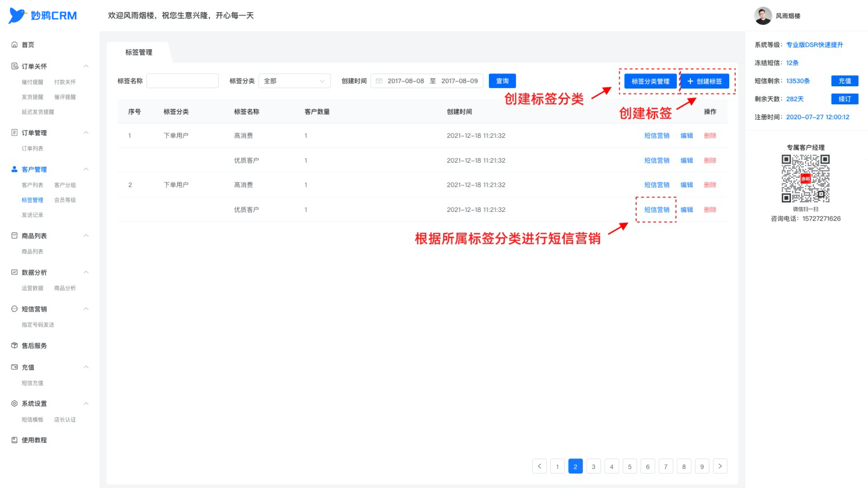The width and height of the screenshot is (868, 488).
Task: Click the 妙鸦CRM bird logo
Action: (17, 16)
